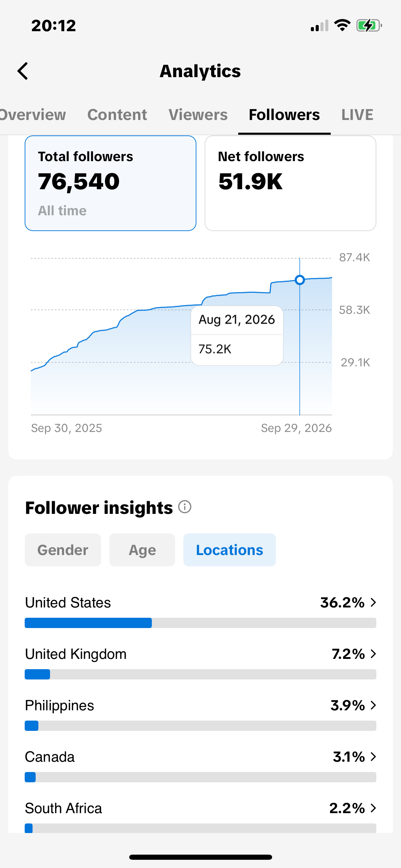Select the chart data point marker
This screenshot has width=401, height=868.
tap(300, 280)
